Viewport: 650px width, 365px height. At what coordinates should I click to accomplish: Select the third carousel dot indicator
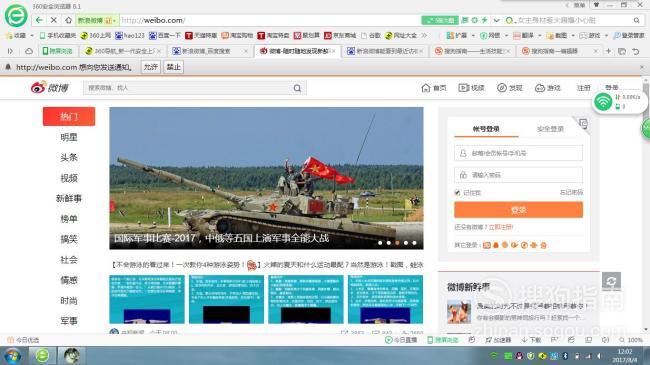pos(397,243)
